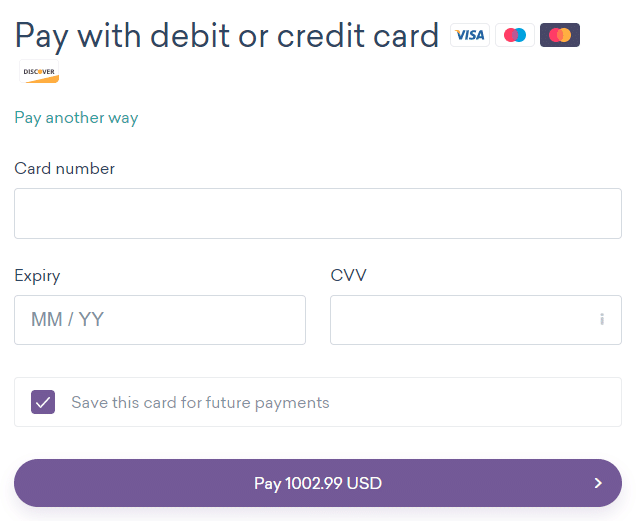Click the Discover card logo
Viewport: 637px width, 521px height.
tap(39, 72)
